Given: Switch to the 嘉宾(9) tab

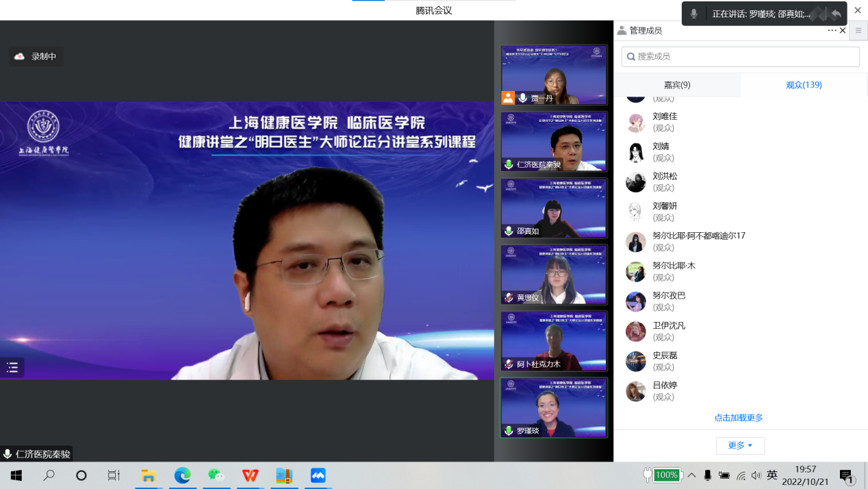Looking at the screenshot, I should click(x=677, y=85).
